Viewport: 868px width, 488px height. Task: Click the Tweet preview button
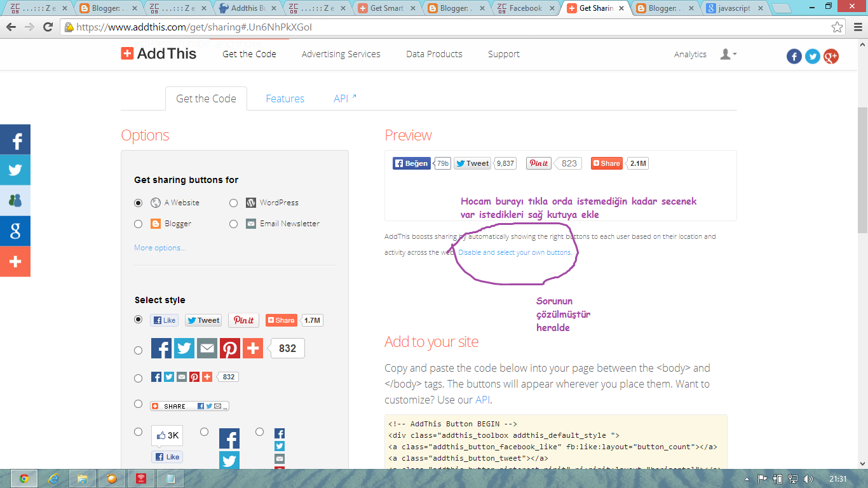(x=472, y=163)
